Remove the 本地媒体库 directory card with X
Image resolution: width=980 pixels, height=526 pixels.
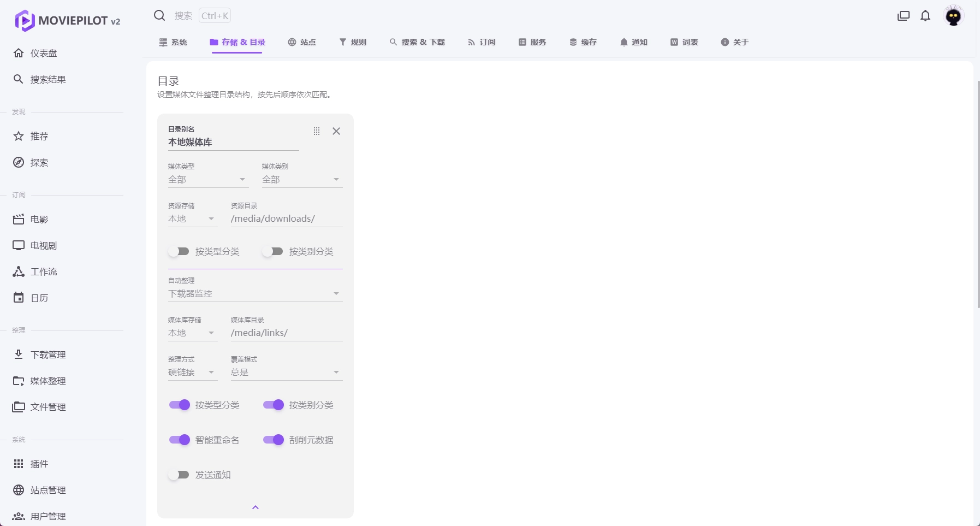click(336, 131)
